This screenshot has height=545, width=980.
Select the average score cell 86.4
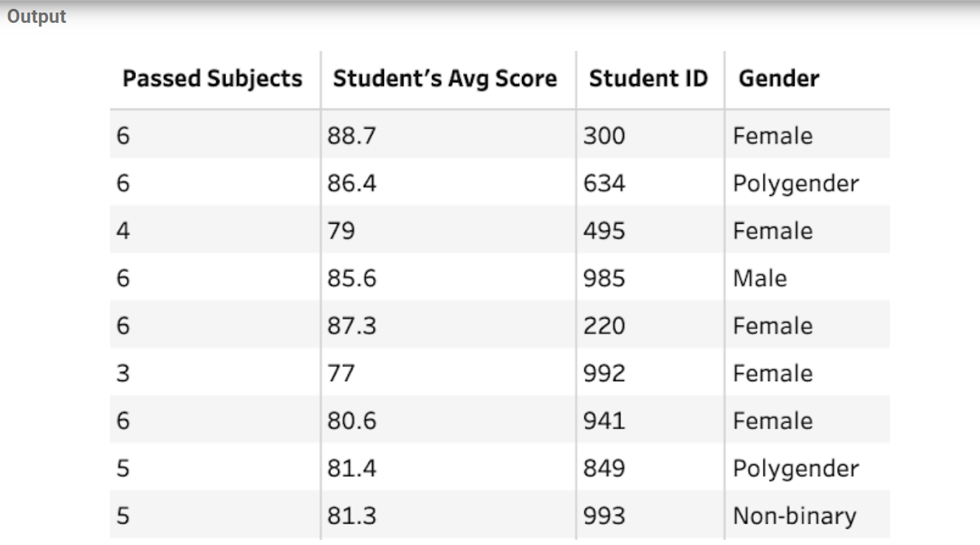pyautogui.click(x=352, y=183)
